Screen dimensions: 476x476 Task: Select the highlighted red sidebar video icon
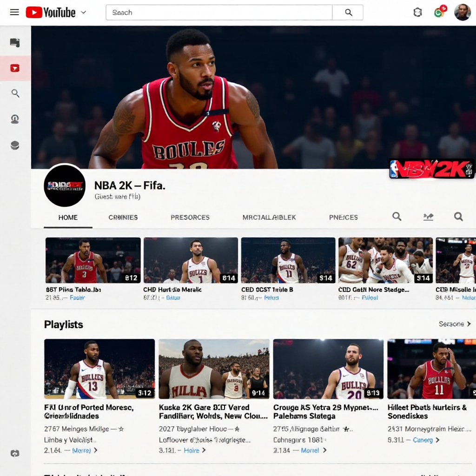(15, 68)
